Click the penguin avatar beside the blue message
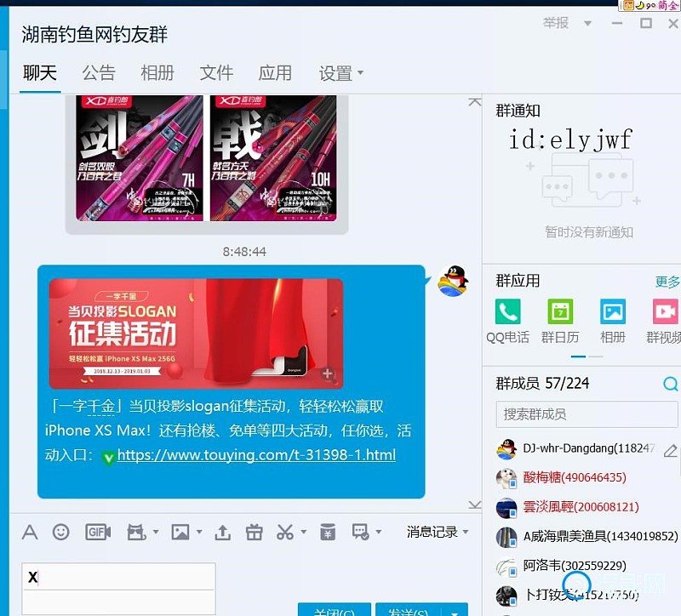Screen dimensions: 681x616 [x=453, y=281]
